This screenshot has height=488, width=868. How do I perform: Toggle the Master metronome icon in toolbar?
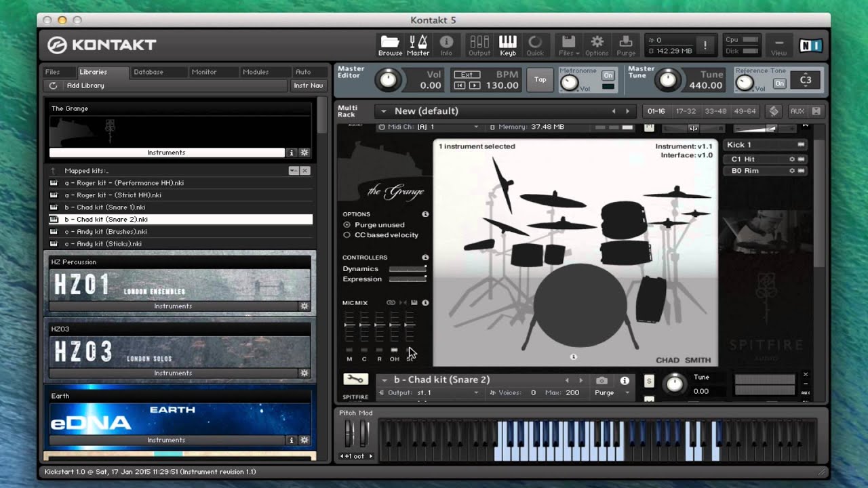click(418, 45)
